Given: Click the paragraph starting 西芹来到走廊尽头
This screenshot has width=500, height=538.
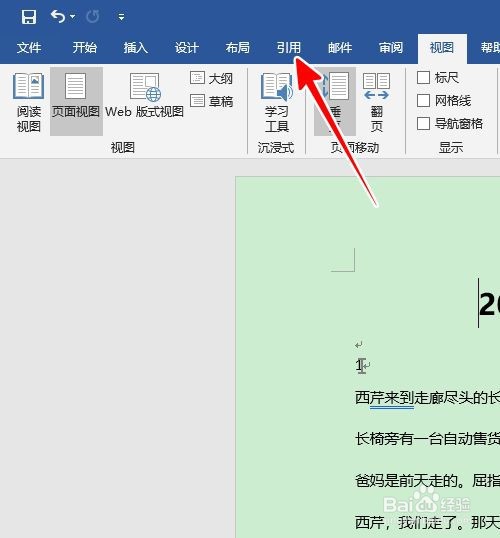Looking at the screenshot, I should (427, 398).
